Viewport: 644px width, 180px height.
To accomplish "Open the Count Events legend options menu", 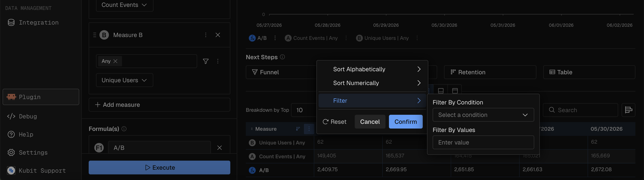I will [x=346, y=38].
